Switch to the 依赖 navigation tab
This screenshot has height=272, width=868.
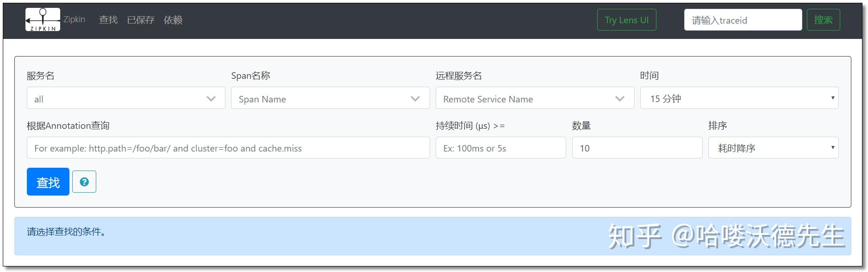click(173, 20)
